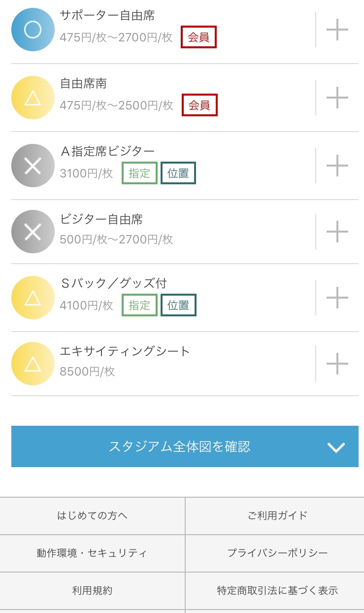This screenshot has height=613, width=364.
Task: Click the yellow triangle icon for Ｓバック／グッズ付
Action: [x=33, y=298]
